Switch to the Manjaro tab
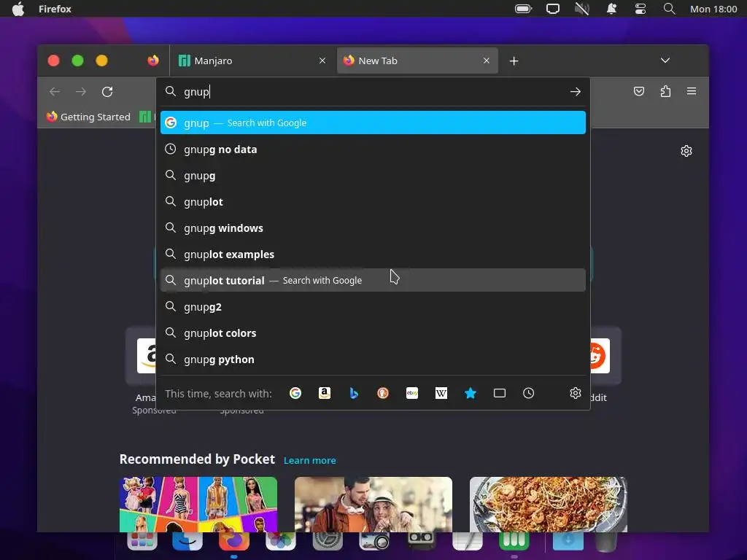Screen dimensions: 747x560 [x=252, y=61]
